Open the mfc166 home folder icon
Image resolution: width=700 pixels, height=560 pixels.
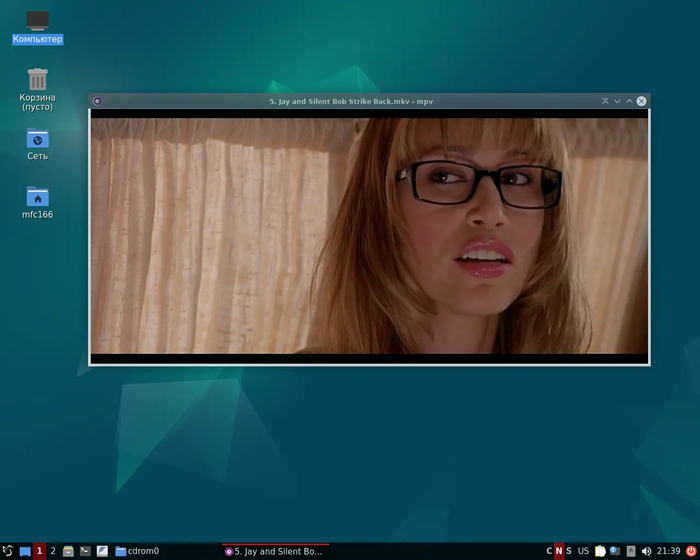click(x=38, y=203)
